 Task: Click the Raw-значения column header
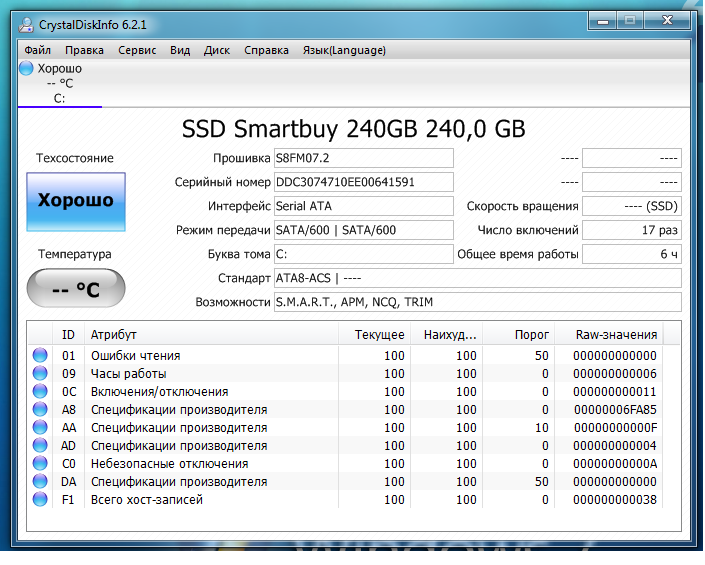point(609,334)
